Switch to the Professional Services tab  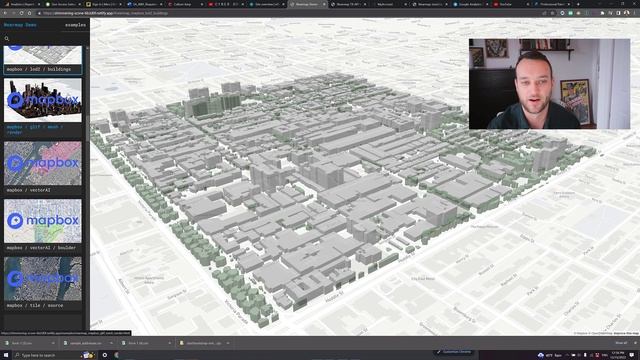(551, 4)
